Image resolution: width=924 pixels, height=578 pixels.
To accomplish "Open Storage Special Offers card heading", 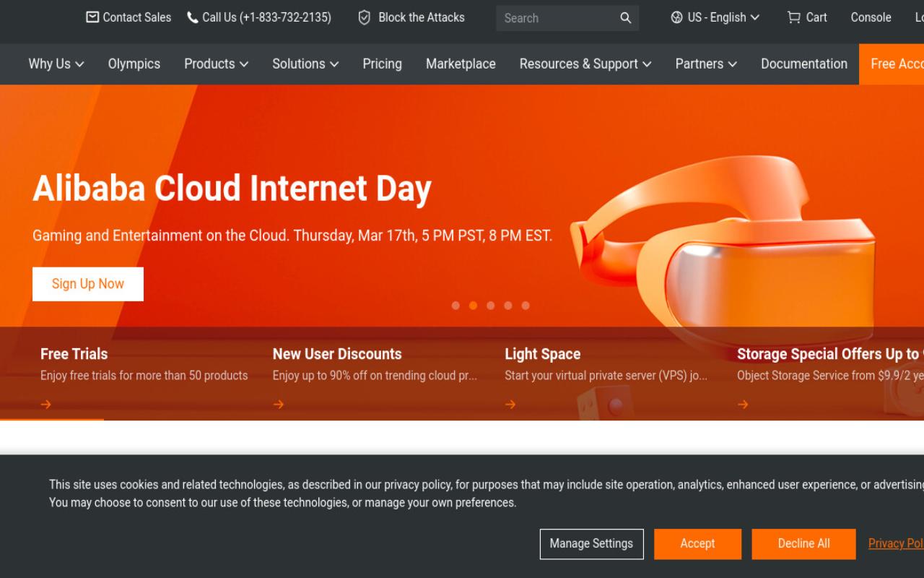I will pos(830,354).
